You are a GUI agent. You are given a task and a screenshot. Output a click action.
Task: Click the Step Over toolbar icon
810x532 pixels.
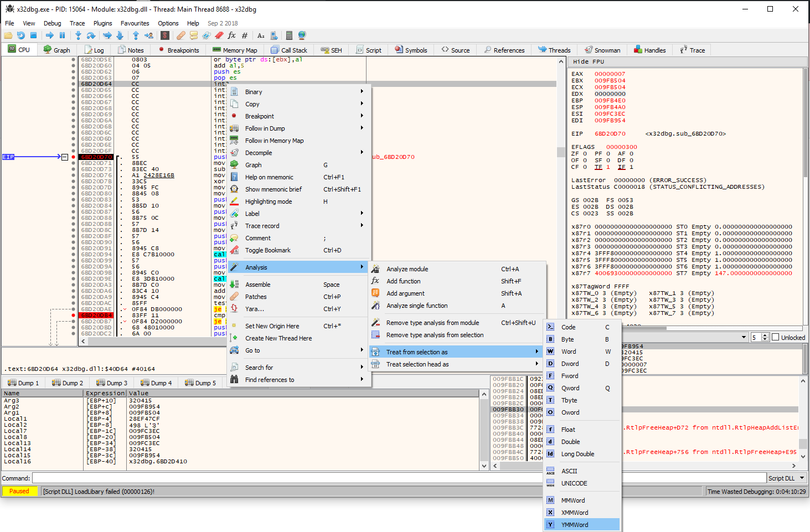point(91,35)
